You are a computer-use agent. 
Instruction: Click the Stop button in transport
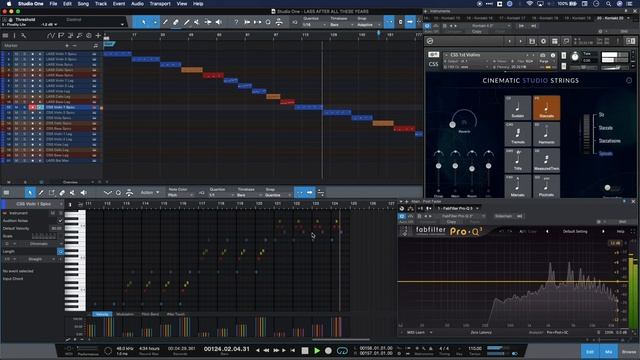point(305,351)
